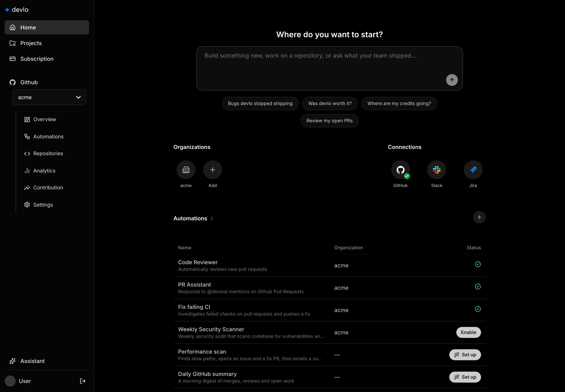Image resolution: width=565 pixels, height=392 pixels.
Task: Expand the acme organization dropdown
Action: 49,97
